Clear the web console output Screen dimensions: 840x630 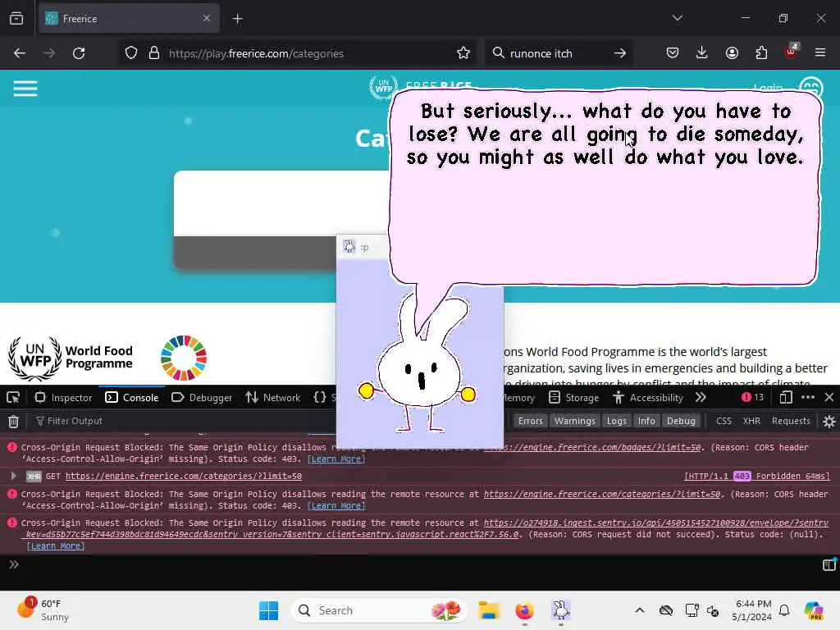pos(13,422)
